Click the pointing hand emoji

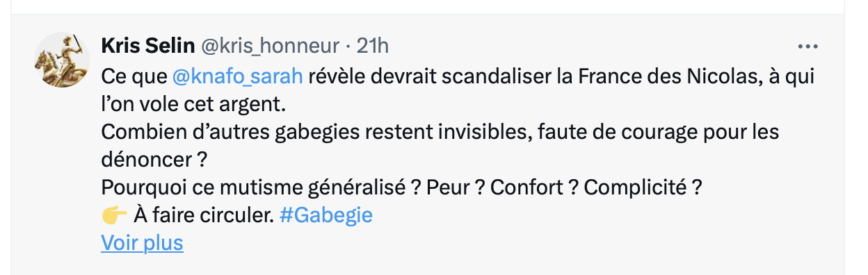114,215
